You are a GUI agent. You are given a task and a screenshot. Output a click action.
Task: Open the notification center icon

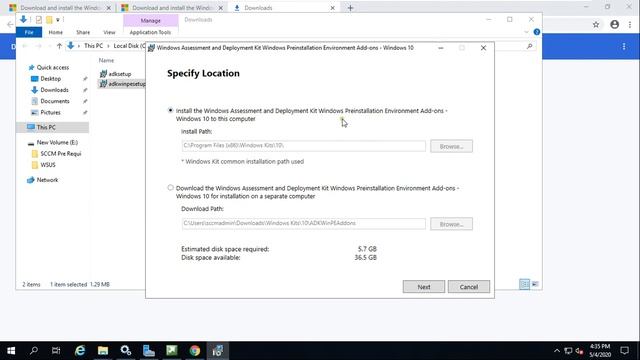(624, 351)
